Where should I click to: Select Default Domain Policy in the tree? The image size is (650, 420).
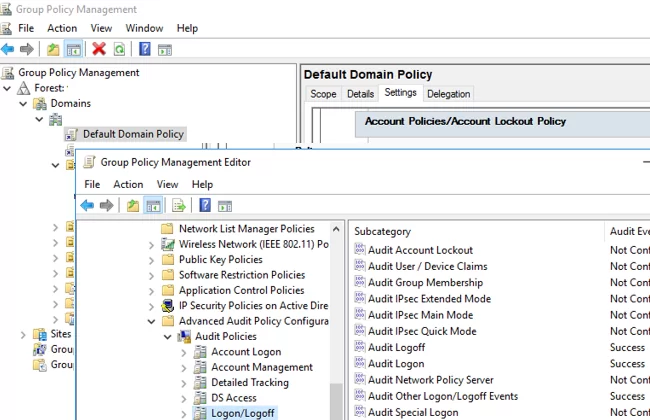(133, 134)
